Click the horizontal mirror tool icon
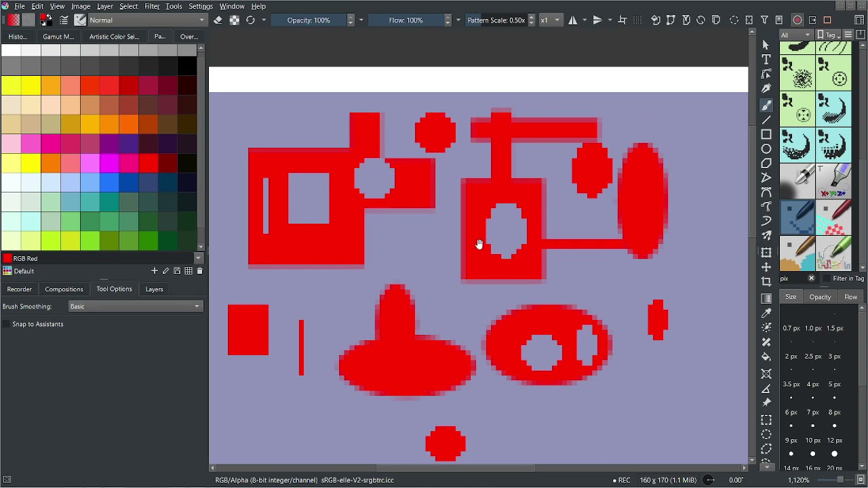The height and width of the screenshot is (488, 868). point(573,20)
